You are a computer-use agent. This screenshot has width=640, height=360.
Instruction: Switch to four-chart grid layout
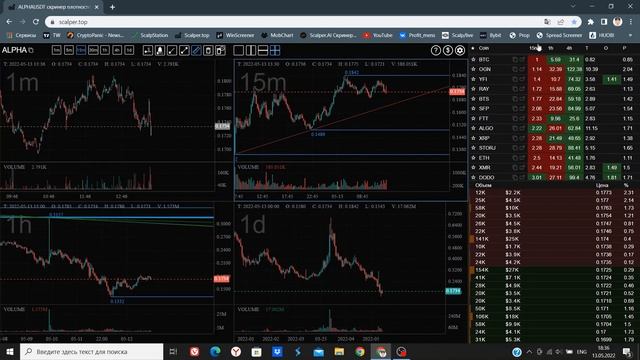coord(275,50)
